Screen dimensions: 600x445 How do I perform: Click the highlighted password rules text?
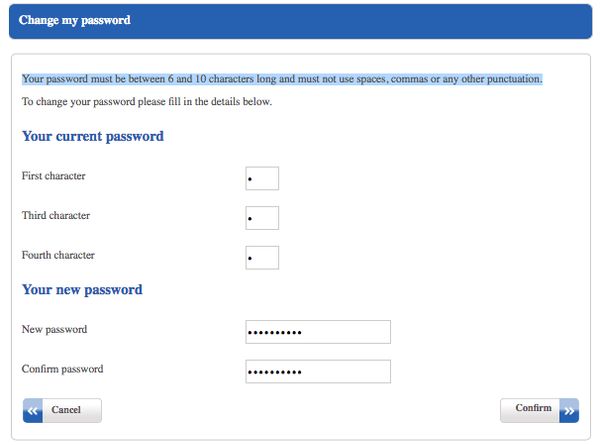[x=282, y=79]
